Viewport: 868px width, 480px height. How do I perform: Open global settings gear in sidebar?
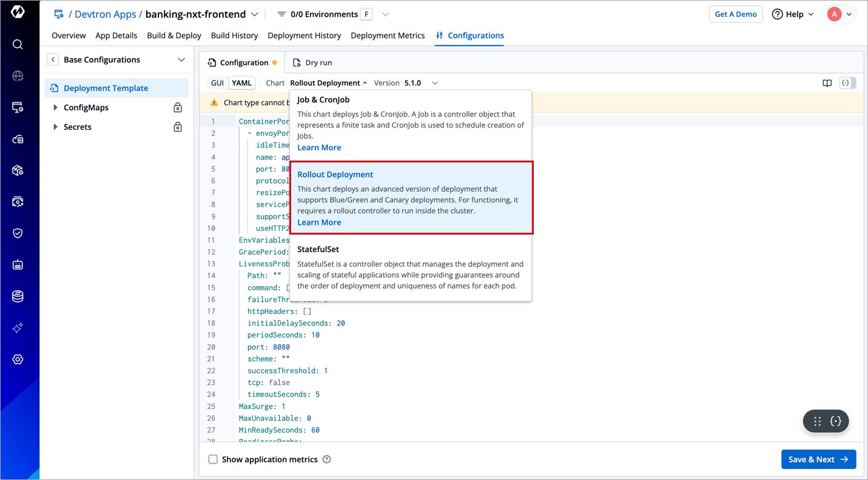click(x=18, y=359)
